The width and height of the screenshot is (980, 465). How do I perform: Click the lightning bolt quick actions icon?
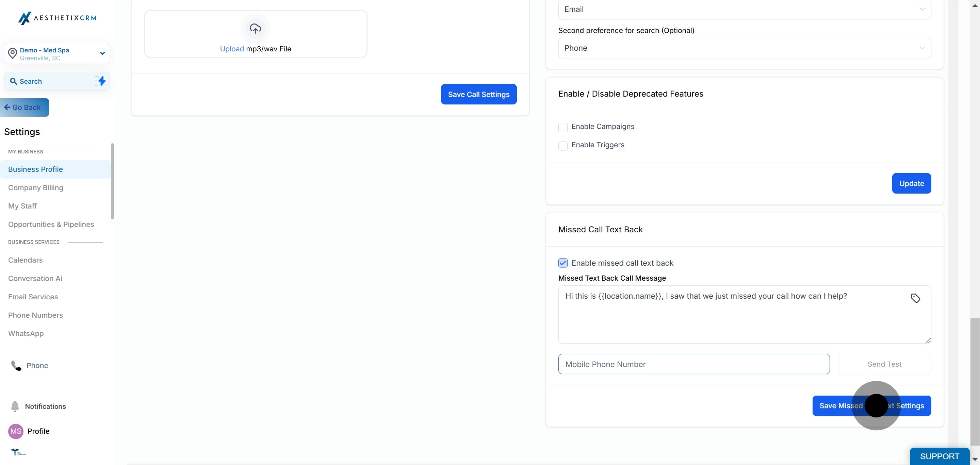tap(100, 81)
